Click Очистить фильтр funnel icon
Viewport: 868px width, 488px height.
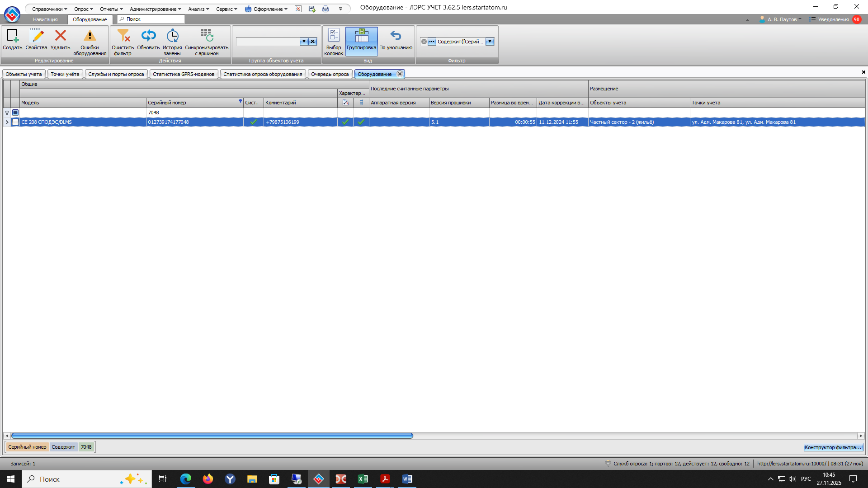(x=123, y=36)
